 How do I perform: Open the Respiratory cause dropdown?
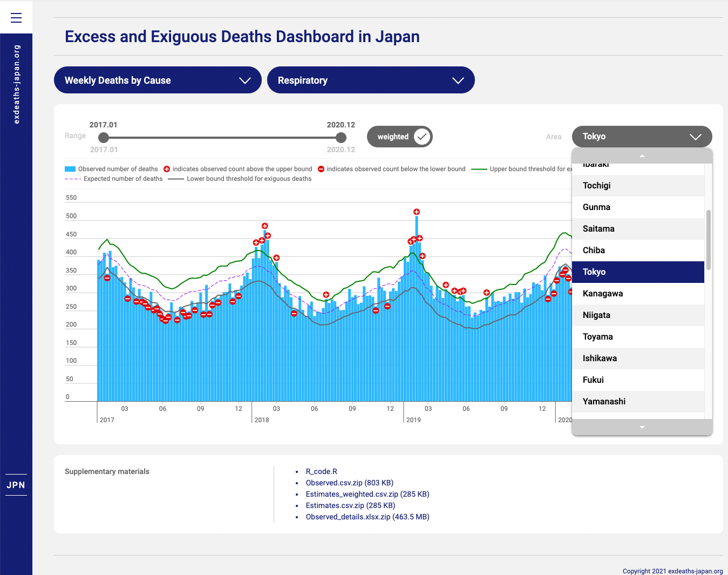click(x=371, y=80)
